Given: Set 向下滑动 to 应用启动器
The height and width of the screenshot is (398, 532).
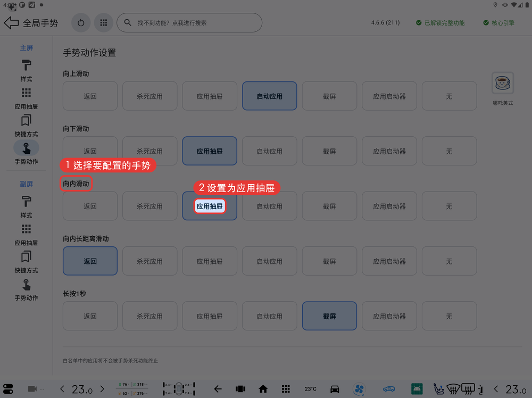Looking at the screenshot, I should coord(389,151).
